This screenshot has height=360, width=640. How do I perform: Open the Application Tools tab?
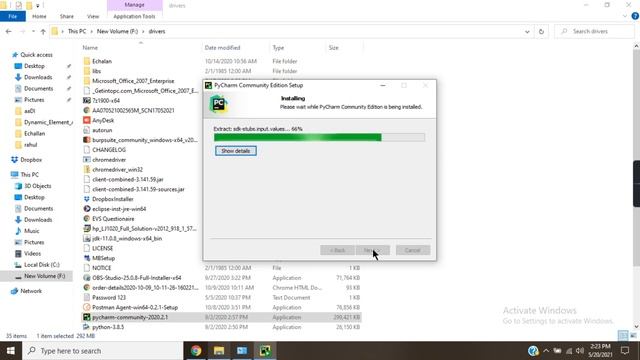pos(134,16)
